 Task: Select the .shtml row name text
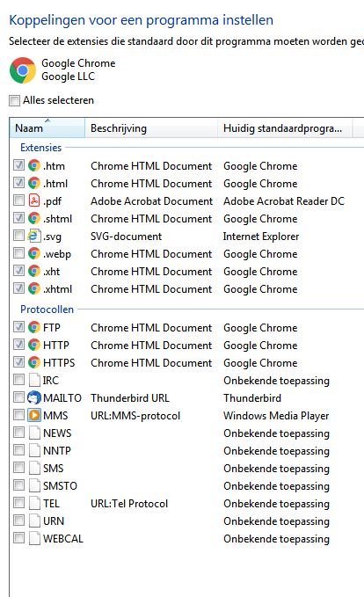tap(57, 219)
